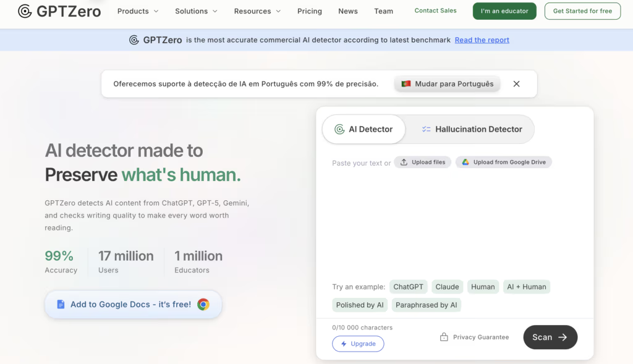This screenshot has width=633, height=364.
Task: Open the Pricing page
Action: 309,11
